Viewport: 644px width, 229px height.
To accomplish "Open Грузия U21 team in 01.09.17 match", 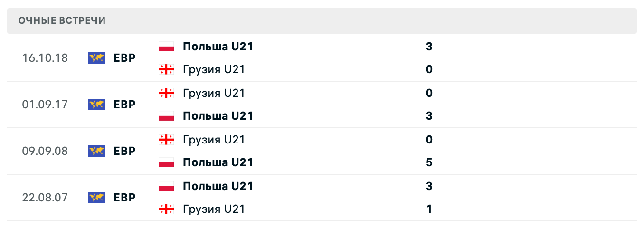I will click(x=214, y=93).
